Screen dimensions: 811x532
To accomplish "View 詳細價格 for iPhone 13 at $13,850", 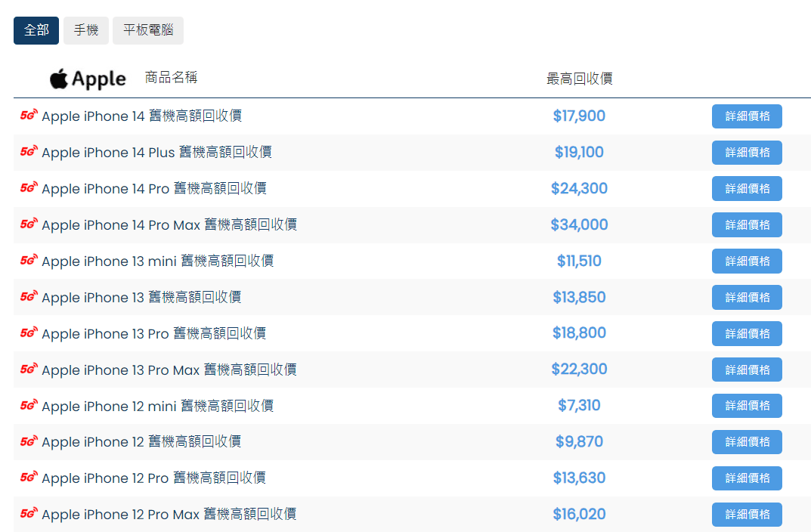I will point(747,297).
